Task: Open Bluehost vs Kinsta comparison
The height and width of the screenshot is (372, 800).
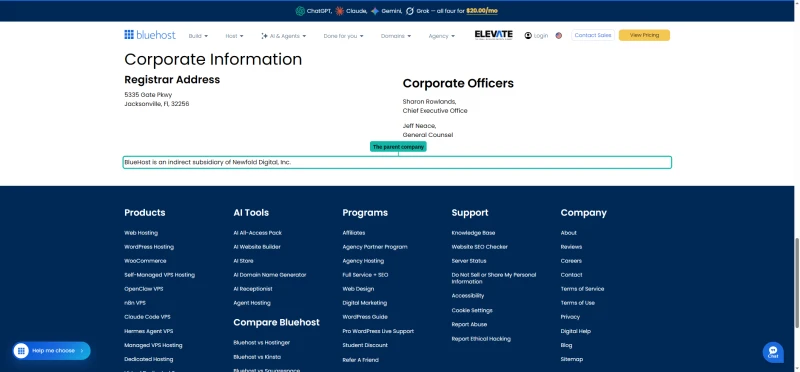Action: click(x=257, y=357)
